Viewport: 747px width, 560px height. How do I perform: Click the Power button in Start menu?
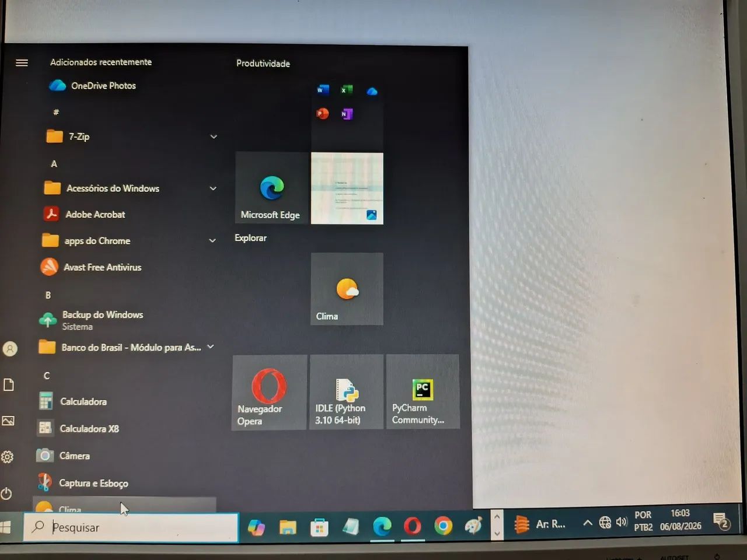pyautogui.click(x=6, y=494)
